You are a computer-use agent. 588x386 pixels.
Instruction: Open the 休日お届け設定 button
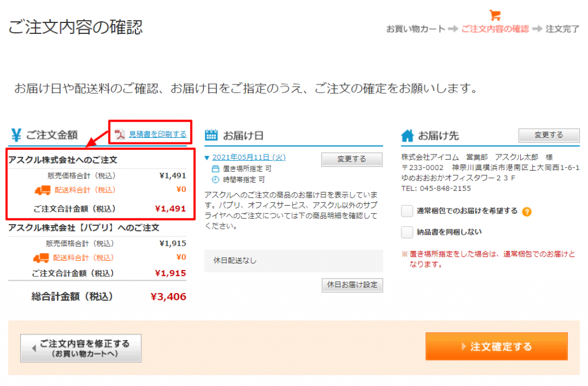tap(352, 285)
